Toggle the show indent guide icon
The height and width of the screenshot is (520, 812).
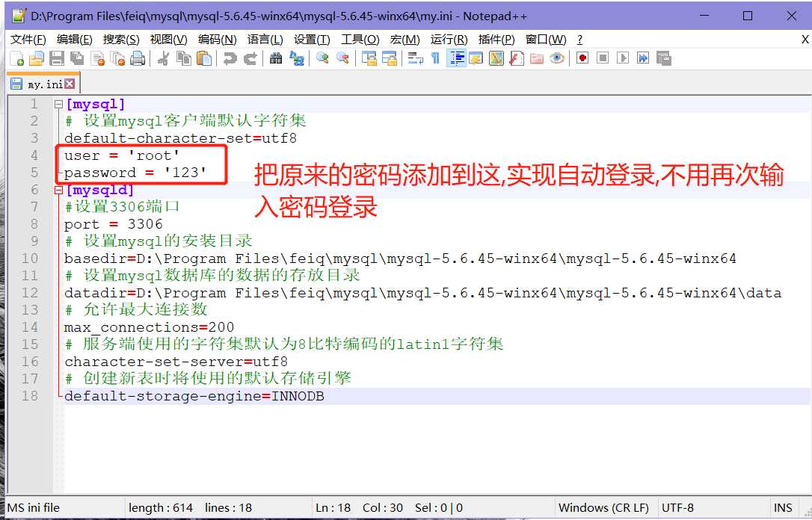click(456, 58)
